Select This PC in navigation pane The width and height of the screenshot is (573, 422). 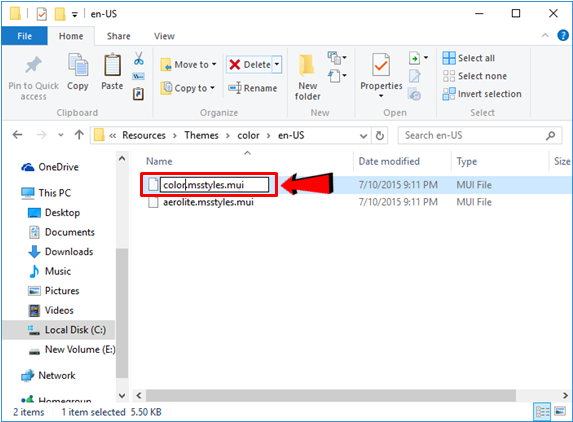point(46,193)
